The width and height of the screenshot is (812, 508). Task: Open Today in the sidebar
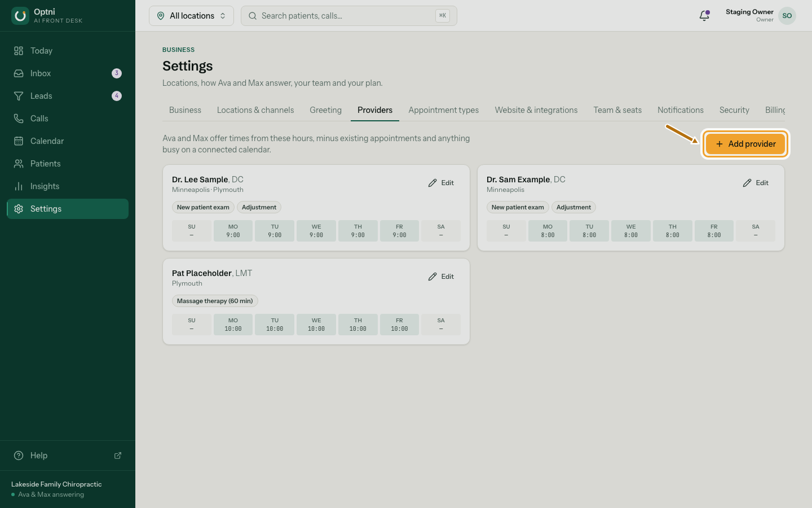point(68,51)
